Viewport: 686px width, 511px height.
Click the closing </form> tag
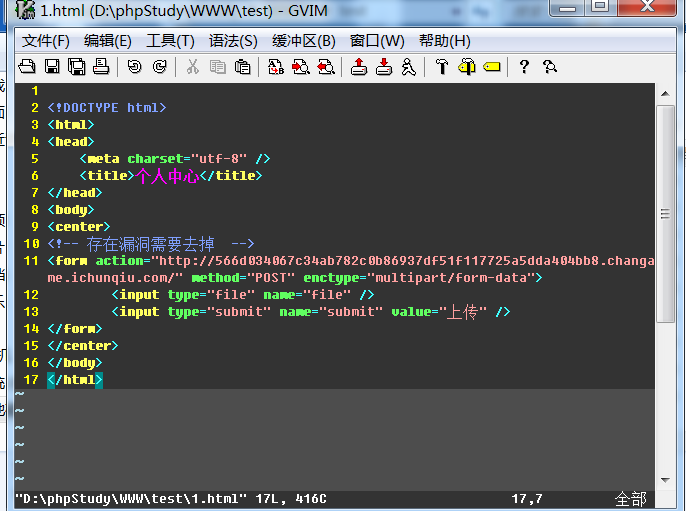(75, 329)
